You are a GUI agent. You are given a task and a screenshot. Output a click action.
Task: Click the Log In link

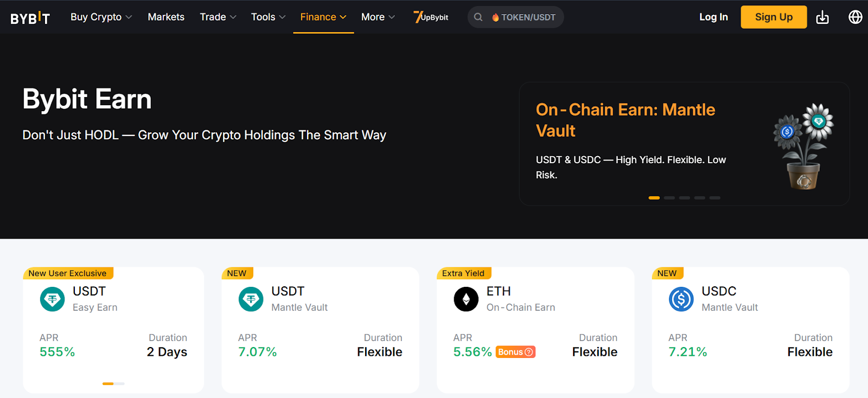coord(713,17)
